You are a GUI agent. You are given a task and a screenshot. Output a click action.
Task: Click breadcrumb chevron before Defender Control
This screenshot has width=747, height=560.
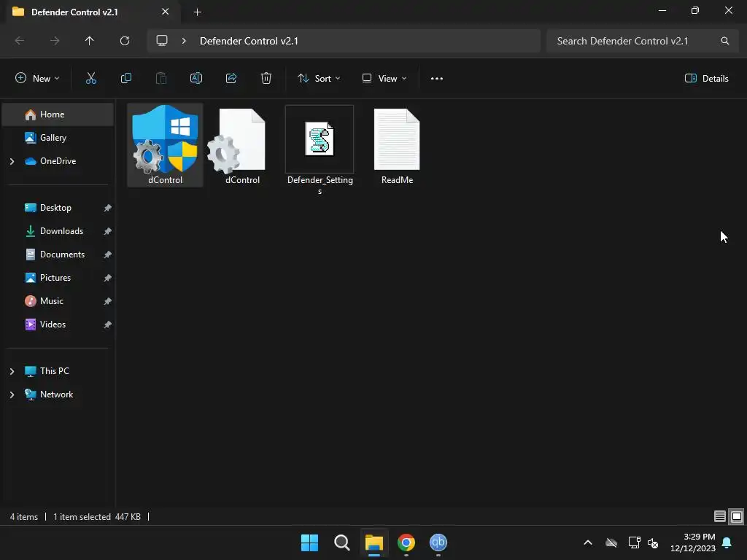coord(184,41)
